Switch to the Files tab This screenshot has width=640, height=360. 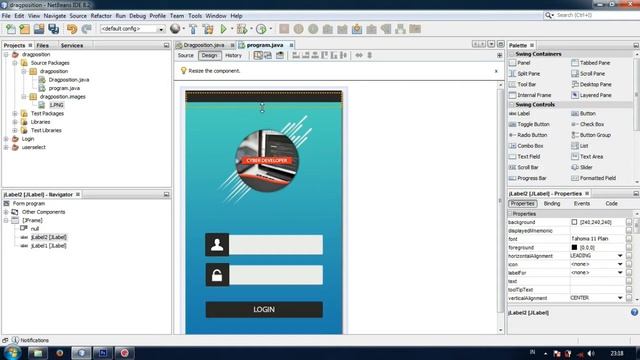point(42,45)
